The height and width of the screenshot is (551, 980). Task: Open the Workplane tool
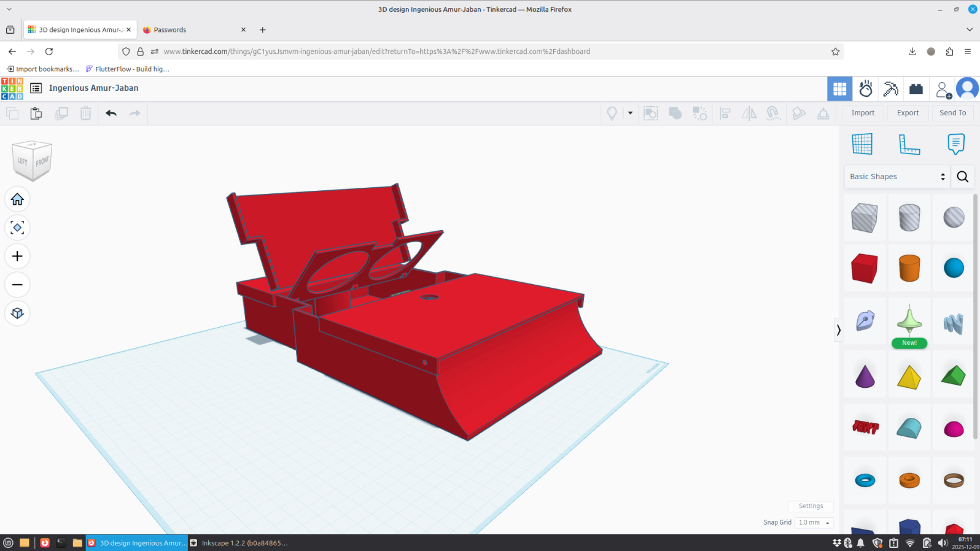(862, 144)
